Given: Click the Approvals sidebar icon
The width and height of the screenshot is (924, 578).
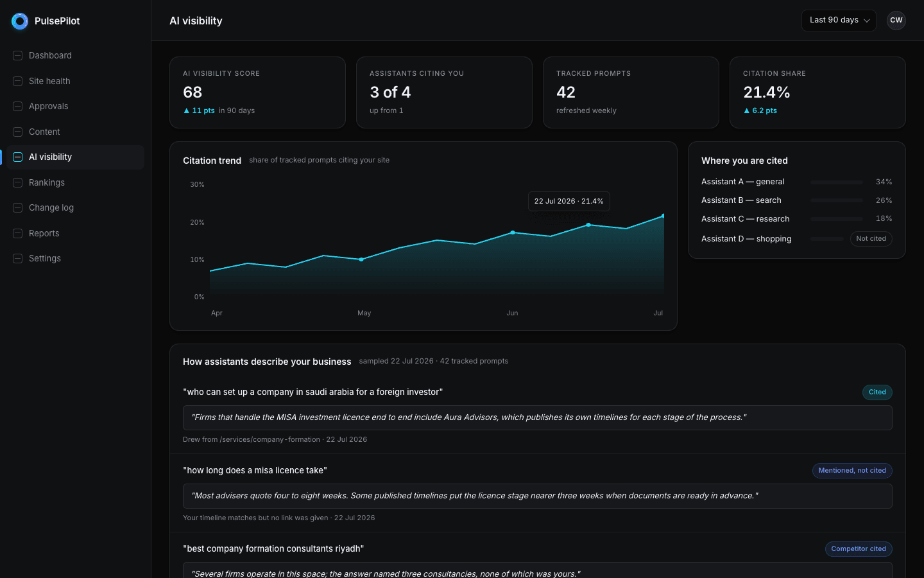Looking at the screenshot, I should coord(18,106).
